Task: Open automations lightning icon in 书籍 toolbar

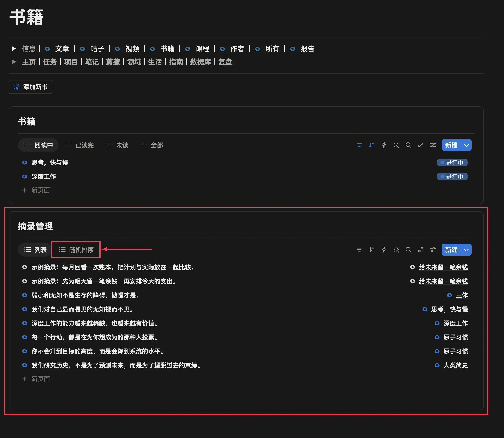Action: click(384, 145)
